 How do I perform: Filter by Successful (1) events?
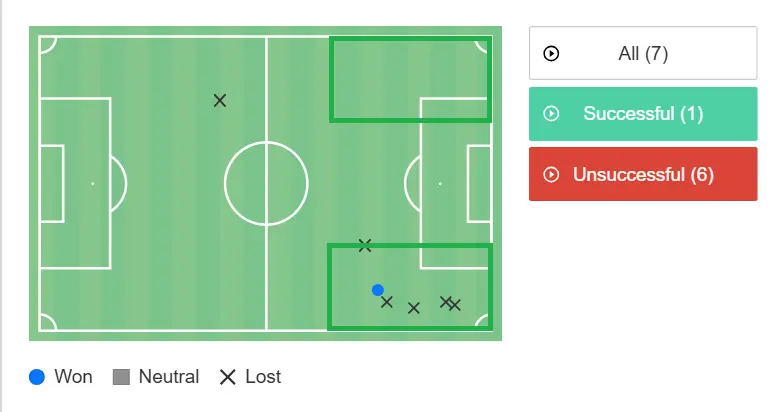643,114
